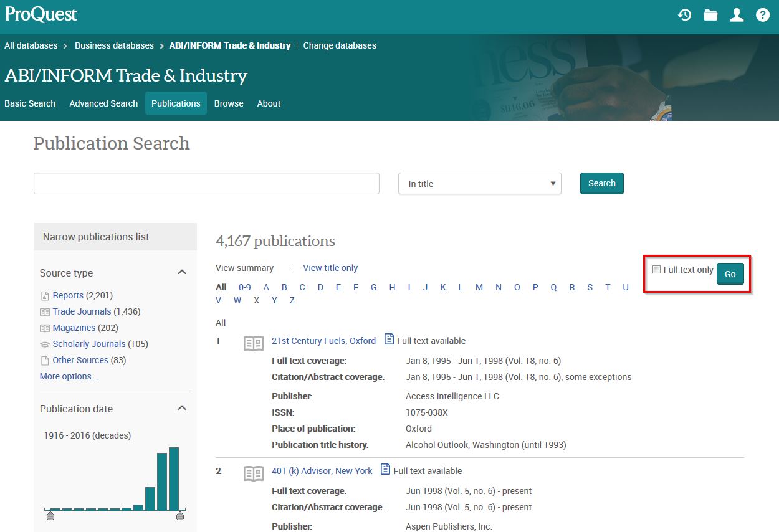The image size is (779, 532).
Task: Go to Business databases breadcrumb
Action: pos(114,45)
